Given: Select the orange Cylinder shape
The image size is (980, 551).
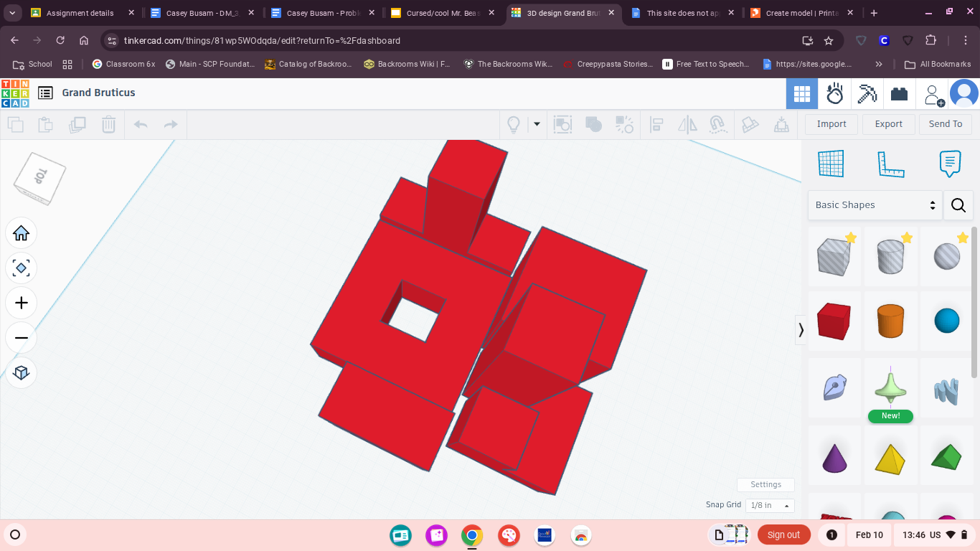Looking at the screenshot, I should coord(890,321).
